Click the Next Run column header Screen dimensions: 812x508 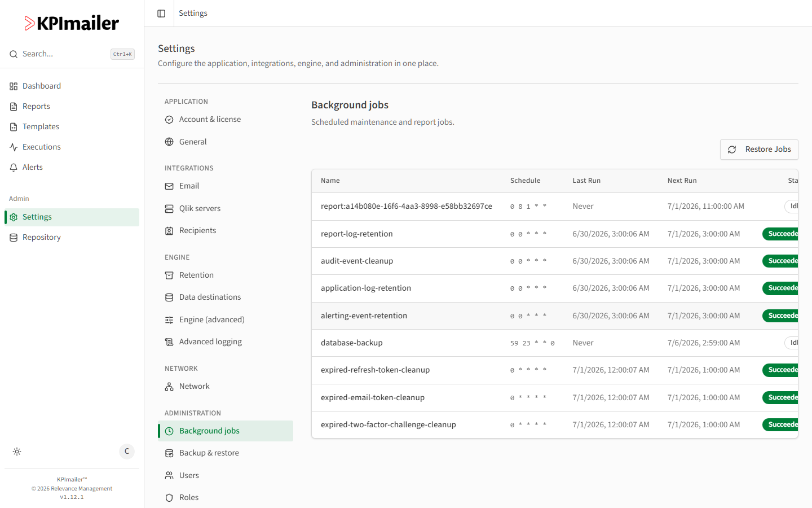(682, 181)
